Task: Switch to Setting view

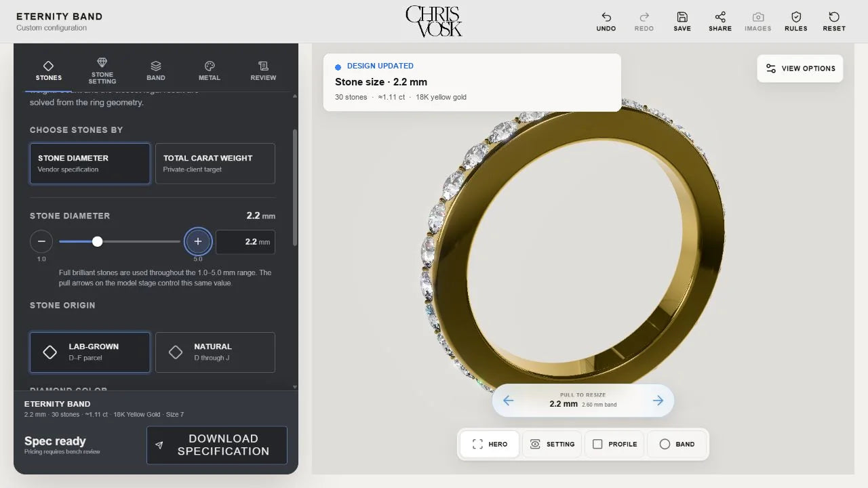Action: click(x=552, y=444)
